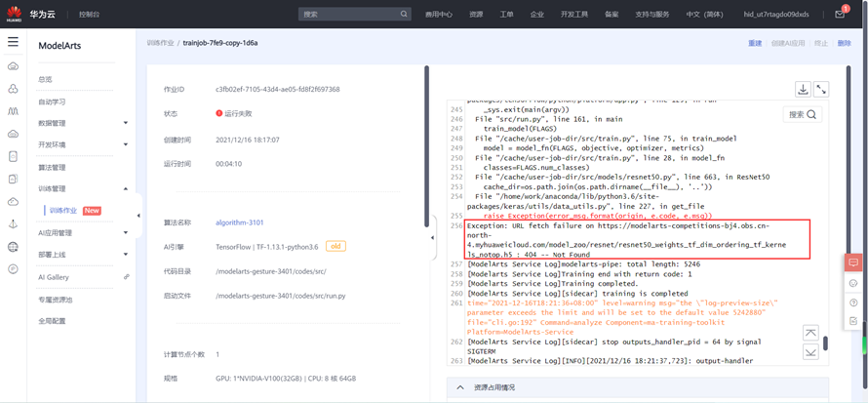Click the search magnifier in top bar
868x403 pixels.
(x=404, y=15)
